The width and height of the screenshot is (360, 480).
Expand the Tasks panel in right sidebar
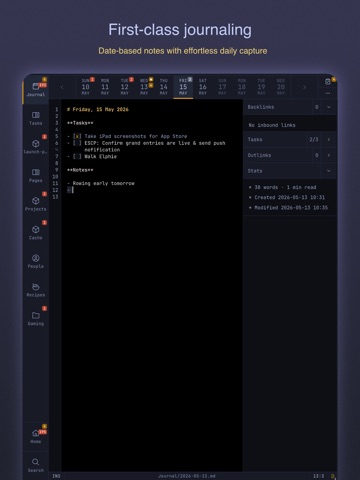[329, 139]
